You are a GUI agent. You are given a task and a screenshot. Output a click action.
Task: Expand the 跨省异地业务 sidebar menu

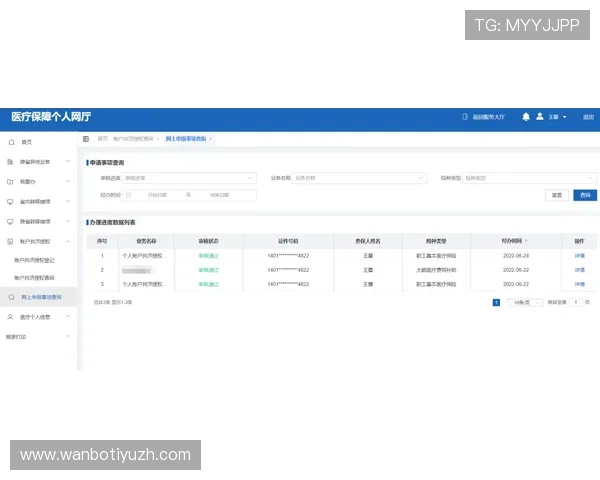tap(67, 161)
